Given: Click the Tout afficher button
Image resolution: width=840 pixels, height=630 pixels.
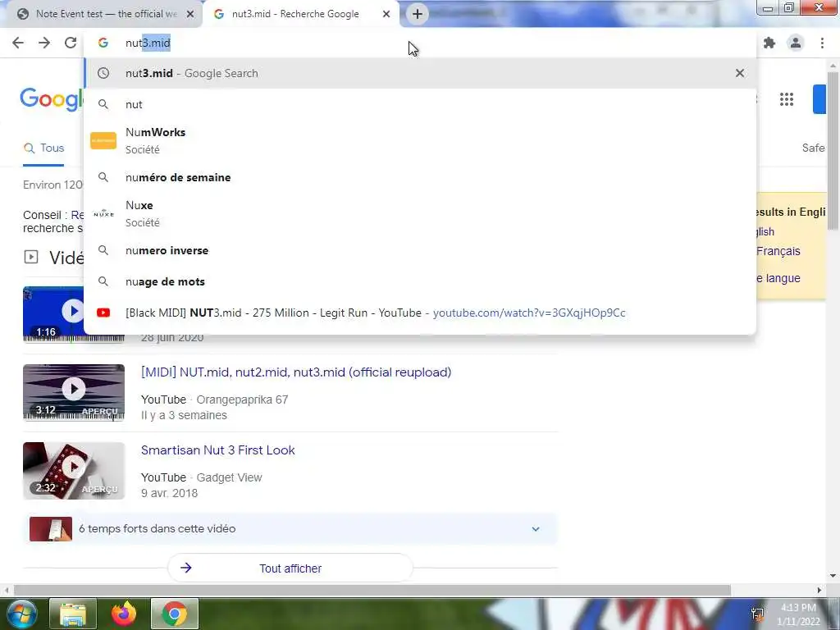Looking at the screenshot, I should click(x=290, y=568).
